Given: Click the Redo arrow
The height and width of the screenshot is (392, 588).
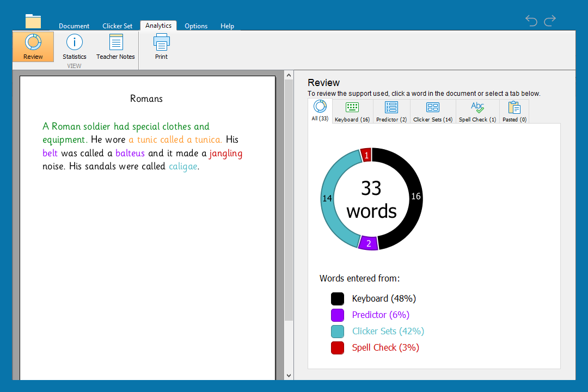Looking at the screenshot, I should [550, 21].
